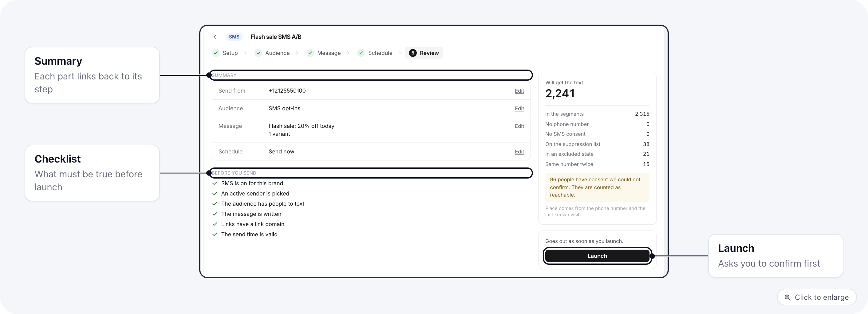Edit the Send from row
This screenshot has height=314, width=868.
tap(519, 91)
